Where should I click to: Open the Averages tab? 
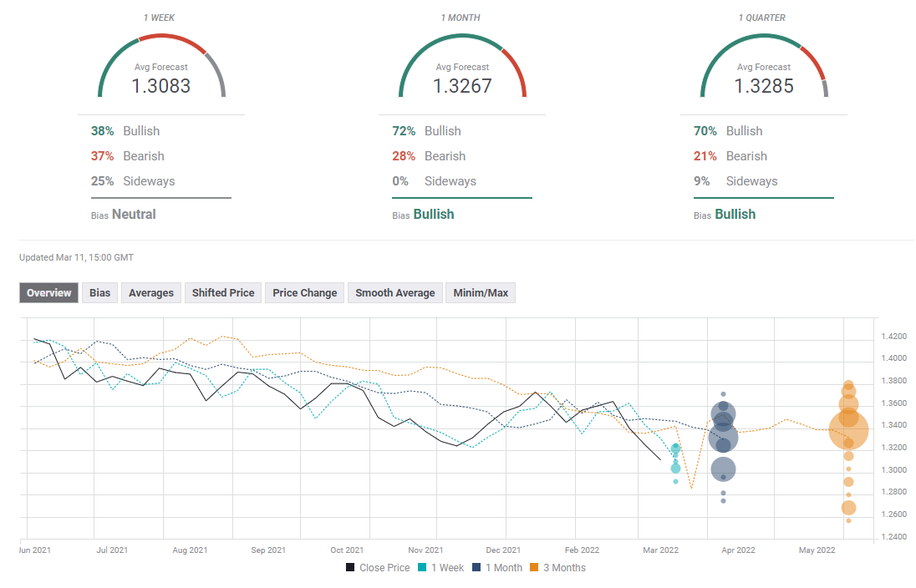click(151, 292)
